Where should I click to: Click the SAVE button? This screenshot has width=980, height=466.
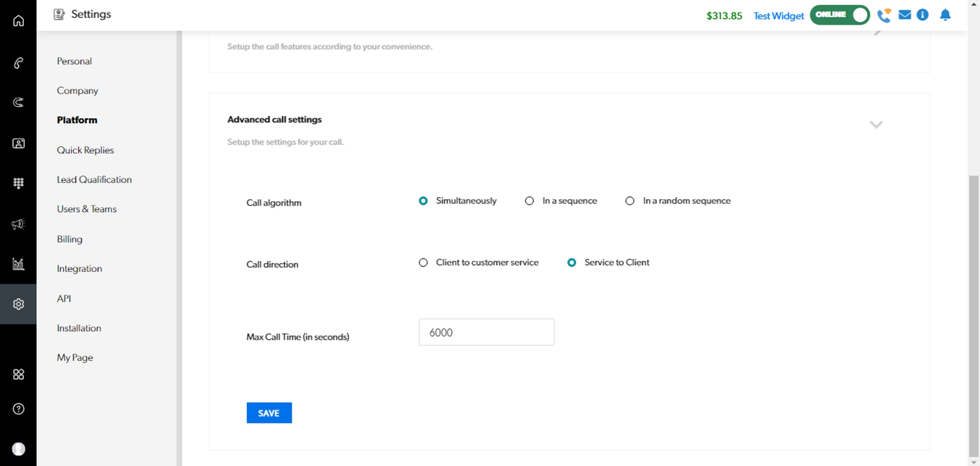(x=269, y=413)
